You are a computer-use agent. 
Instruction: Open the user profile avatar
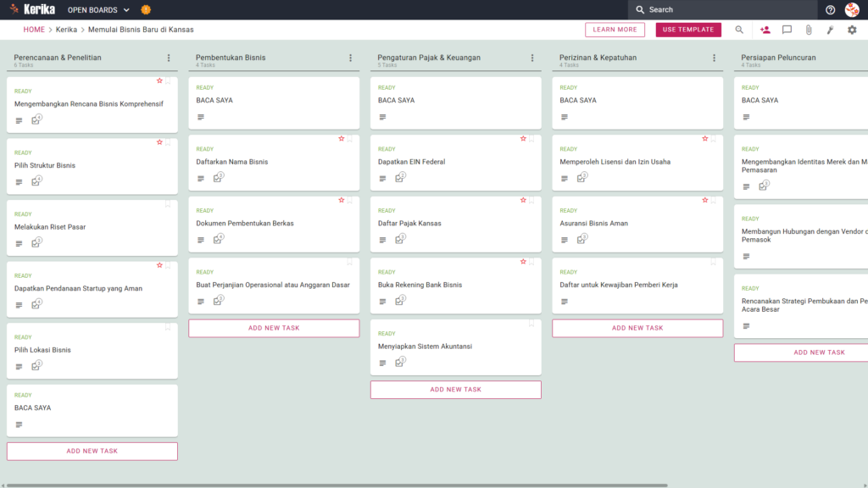coord(852,10)
